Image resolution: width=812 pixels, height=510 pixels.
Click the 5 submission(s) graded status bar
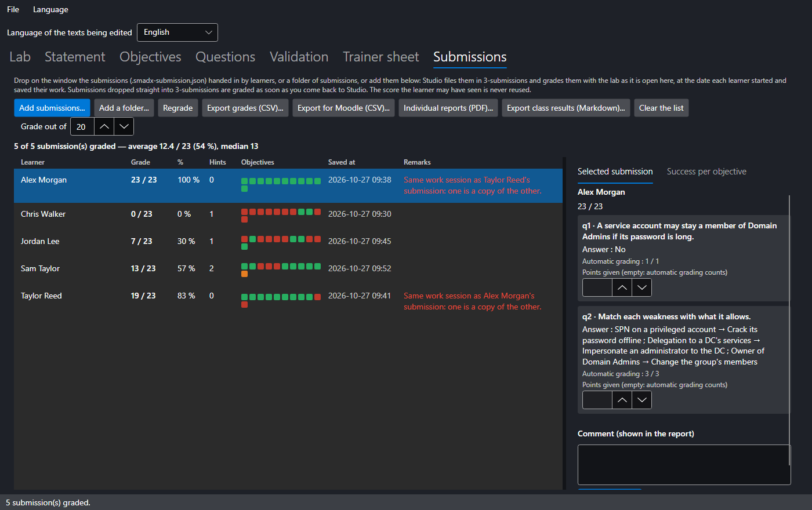pos(48,502)
